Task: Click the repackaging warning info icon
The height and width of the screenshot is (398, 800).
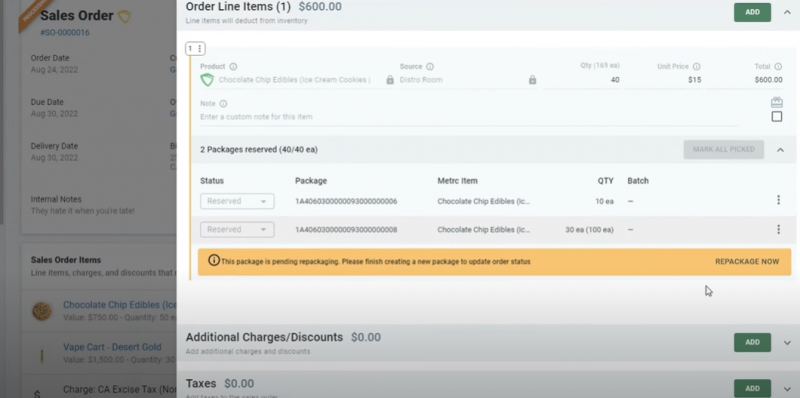Action: (x=214, y=261)
